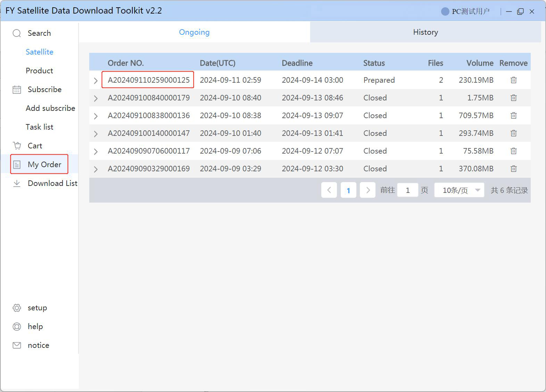The height and width of the screenshot is (392, 546).
Task: Remove the 709.57MB order via trash icon
Action: pos(513,116)
